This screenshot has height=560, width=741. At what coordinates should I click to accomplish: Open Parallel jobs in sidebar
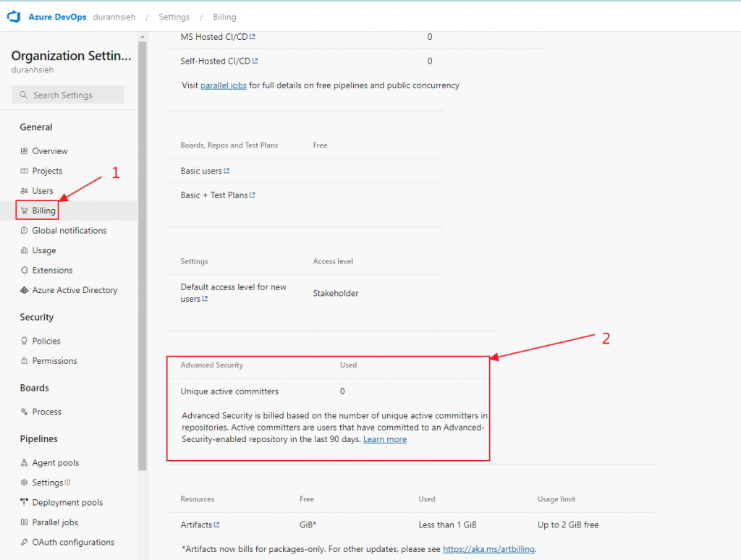click(55, 522)
